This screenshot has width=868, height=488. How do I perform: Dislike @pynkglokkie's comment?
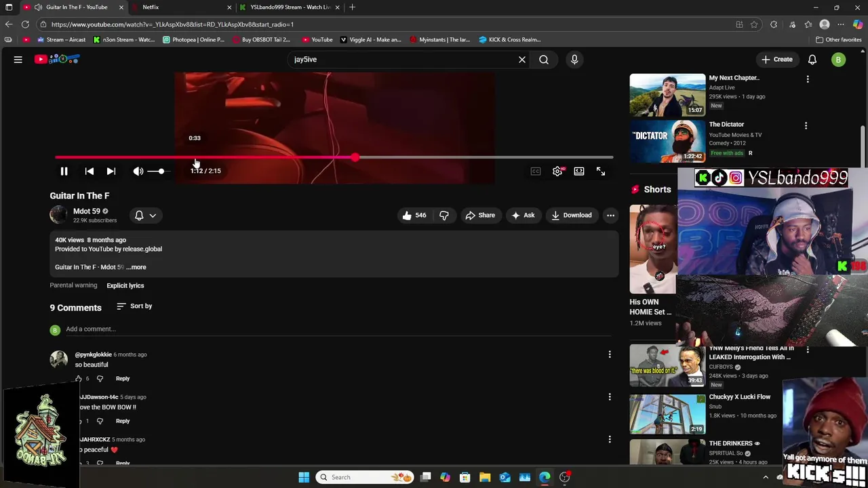(100, 379)
